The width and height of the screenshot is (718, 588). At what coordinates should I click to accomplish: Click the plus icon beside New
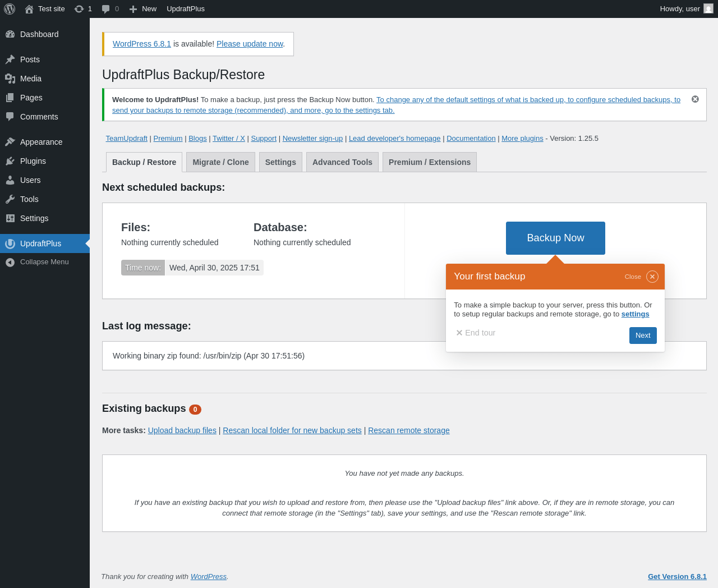(x=133, y=9)
